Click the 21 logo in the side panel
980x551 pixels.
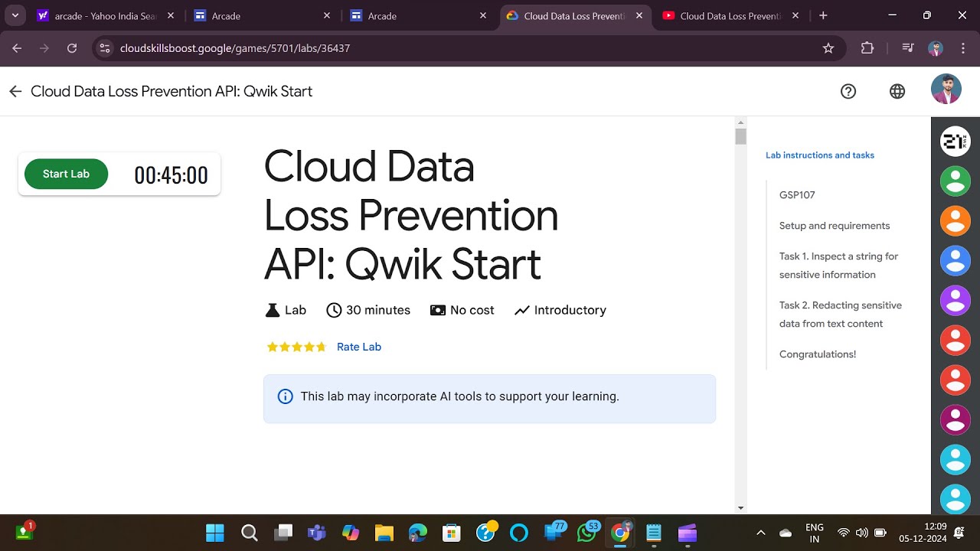coord(955,142)
